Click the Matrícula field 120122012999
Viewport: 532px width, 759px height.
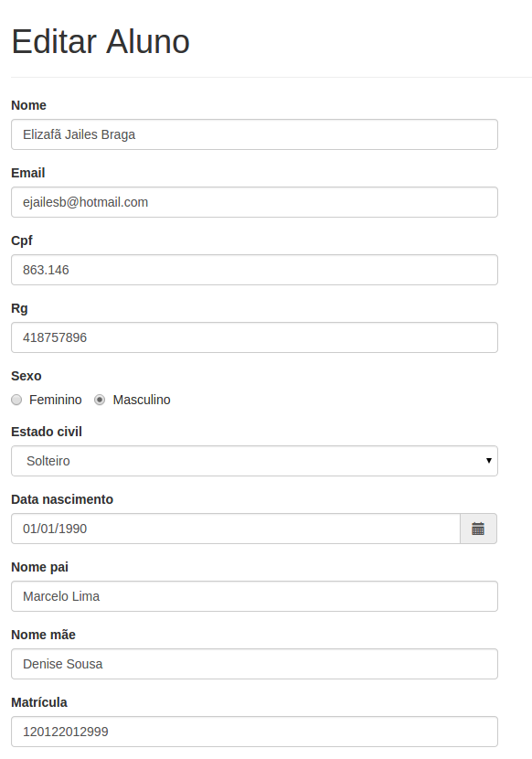(255, 732)
